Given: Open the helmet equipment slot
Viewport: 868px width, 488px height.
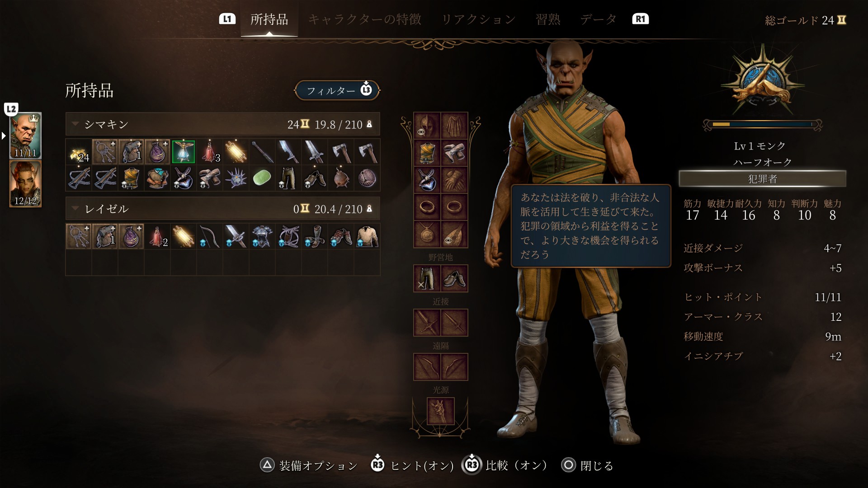Looking at the screenshot, I should [427, 125].
